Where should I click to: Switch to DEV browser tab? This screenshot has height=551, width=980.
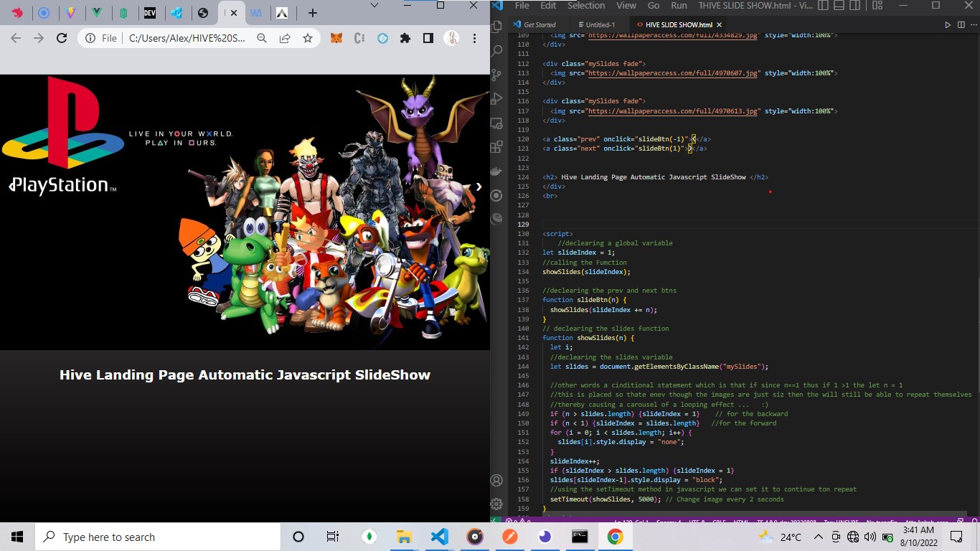coord(149,13)
